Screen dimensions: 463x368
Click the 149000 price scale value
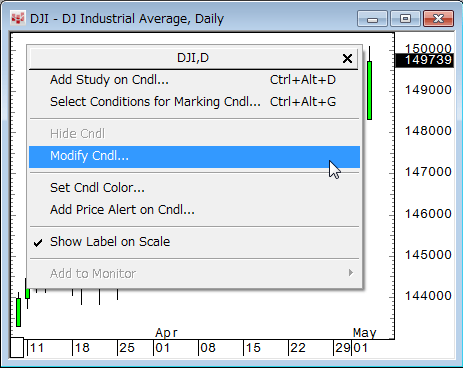coord(428,90)
